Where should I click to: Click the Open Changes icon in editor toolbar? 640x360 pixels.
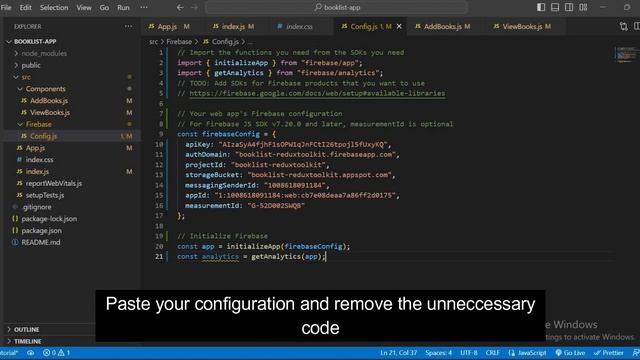coord(623,27)
